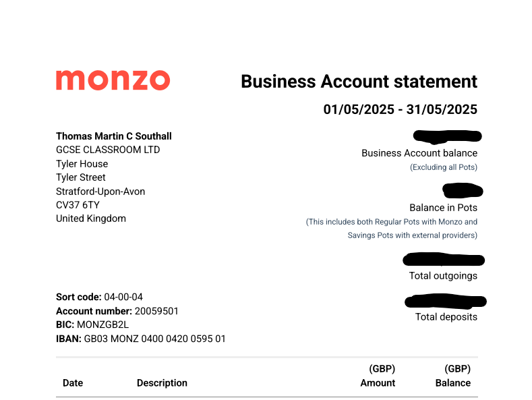This screenshot has height=400, width=532.
Task: Click the Business Account balance label
Action: pos(419,153)
